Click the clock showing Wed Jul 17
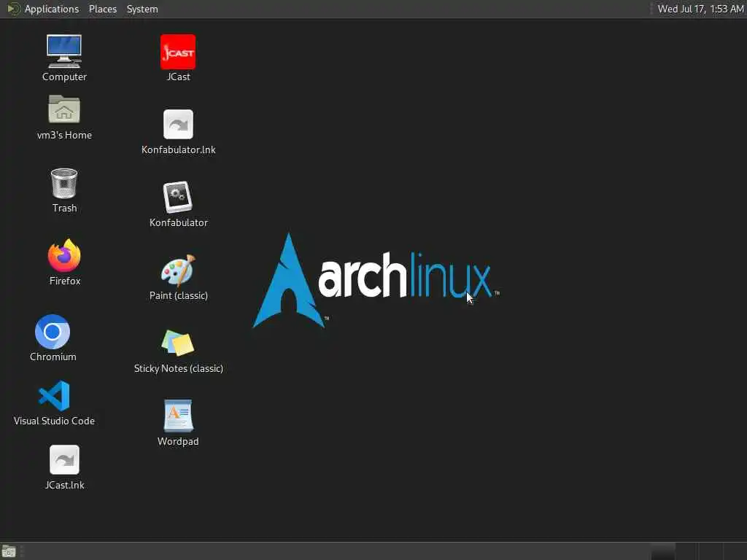747x560 pixels. click(700, 9)
